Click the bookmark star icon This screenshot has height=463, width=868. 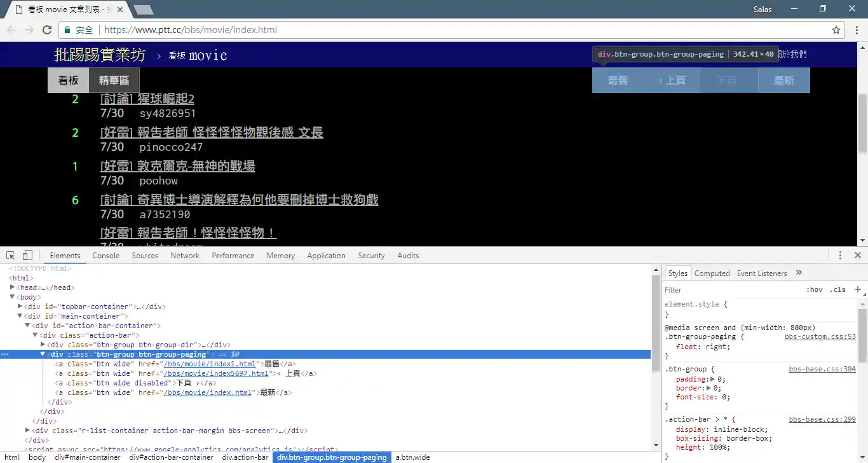click(836, 29)
